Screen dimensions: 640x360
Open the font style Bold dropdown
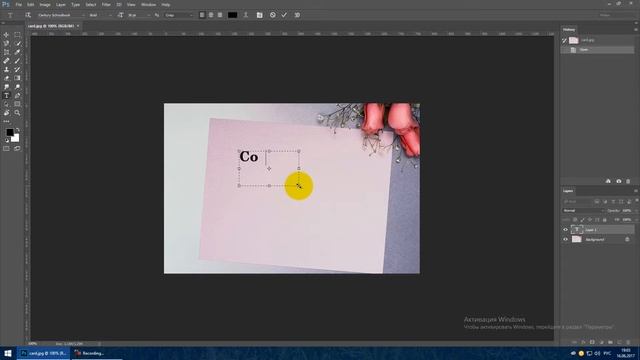point(100,15)
